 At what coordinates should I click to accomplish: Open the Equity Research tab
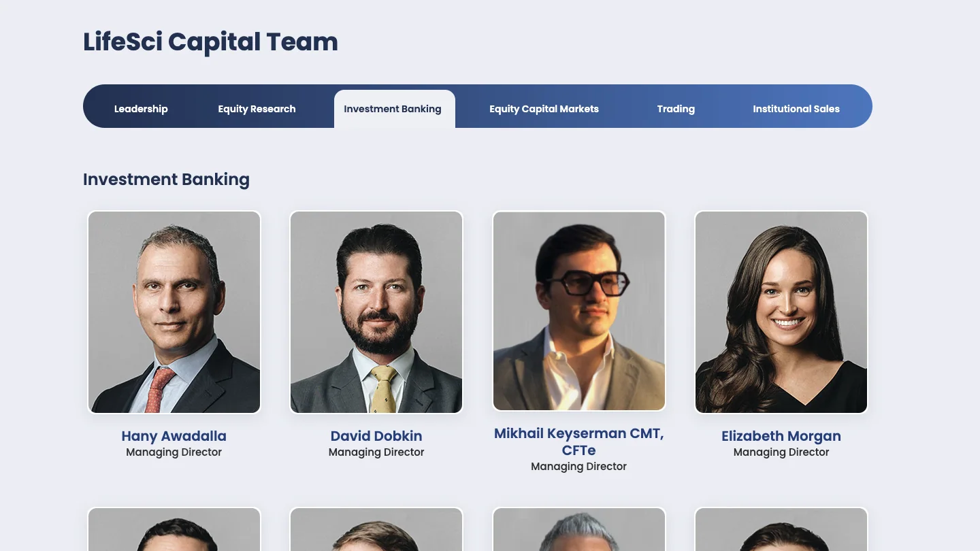point(257,109)
